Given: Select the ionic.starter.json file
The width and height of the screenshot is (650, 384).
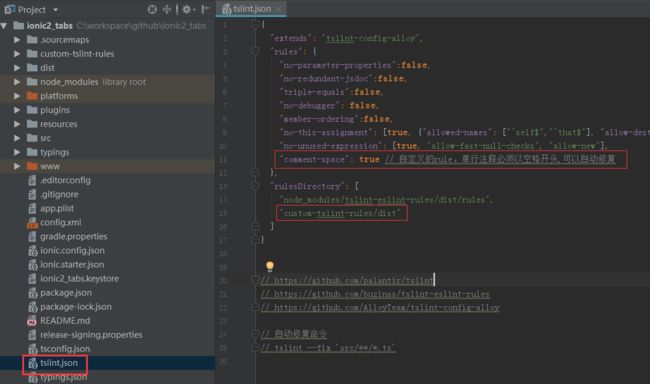Looking at the screenshot, I should [72, 265].
